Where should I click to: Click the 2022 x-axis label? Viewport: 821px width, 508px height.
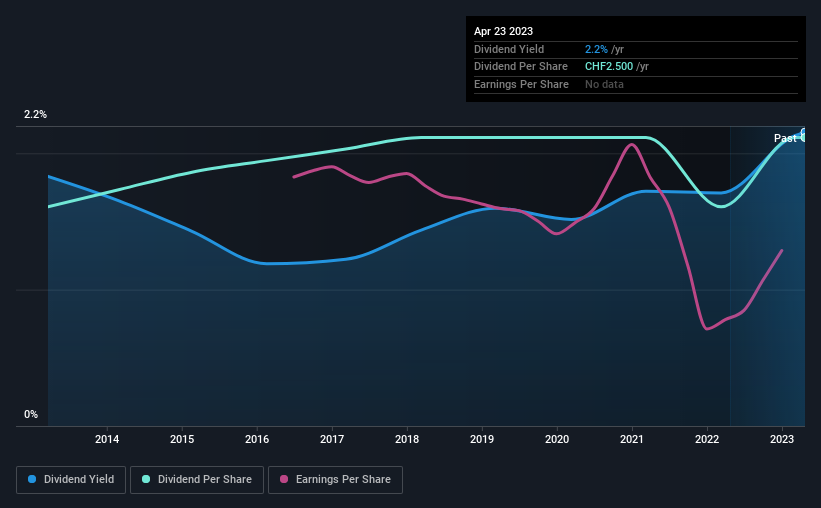(707, 439)
